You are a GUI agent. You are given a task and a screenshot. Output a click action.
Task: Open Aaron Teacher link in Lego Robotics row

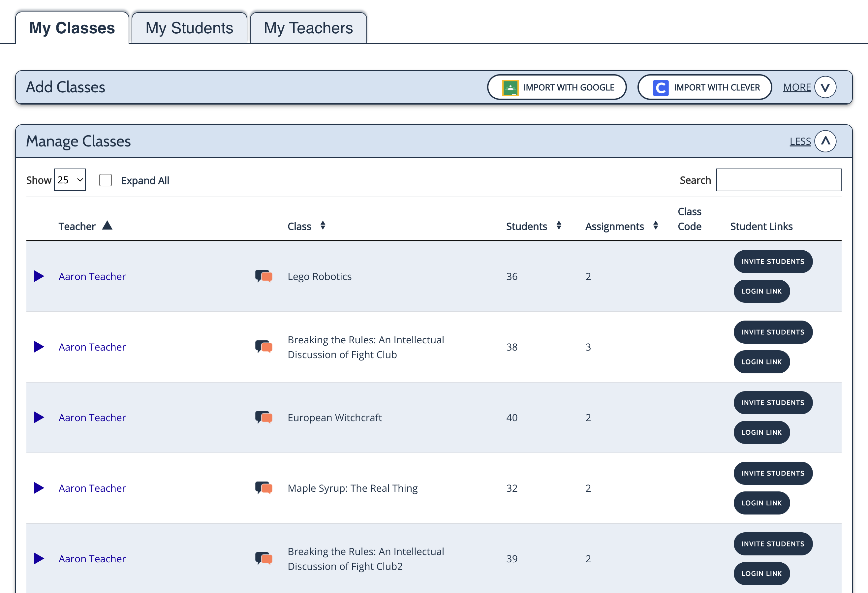click(x=92, y=276)
